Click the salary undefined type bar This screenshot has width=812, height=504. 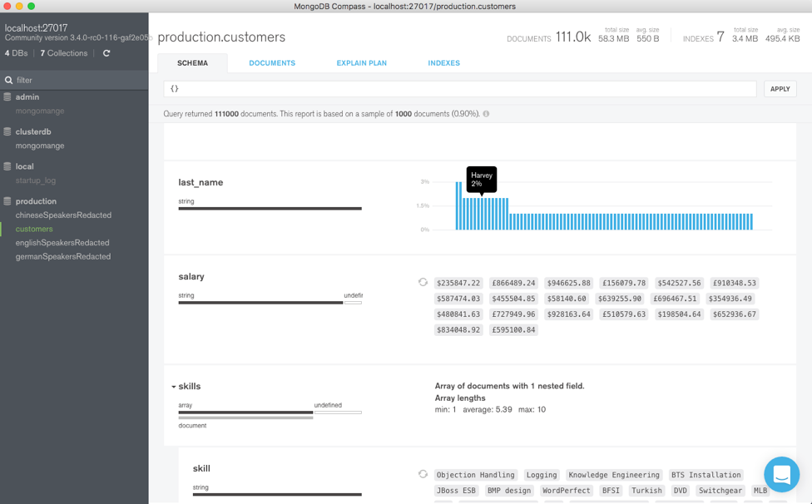(354, 303)
